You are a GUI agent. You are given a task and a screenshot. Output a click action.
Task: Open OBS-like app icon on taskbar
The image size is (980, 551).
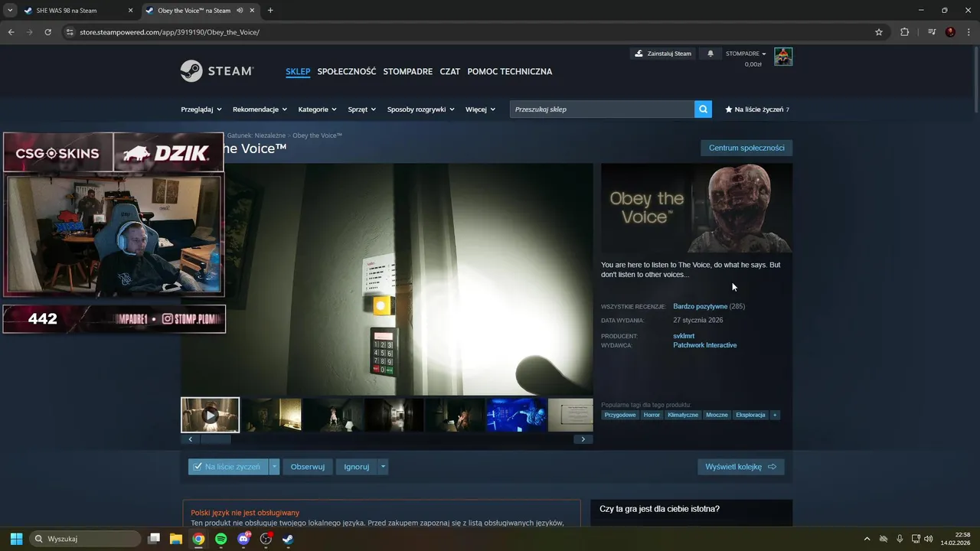(266, 539)
